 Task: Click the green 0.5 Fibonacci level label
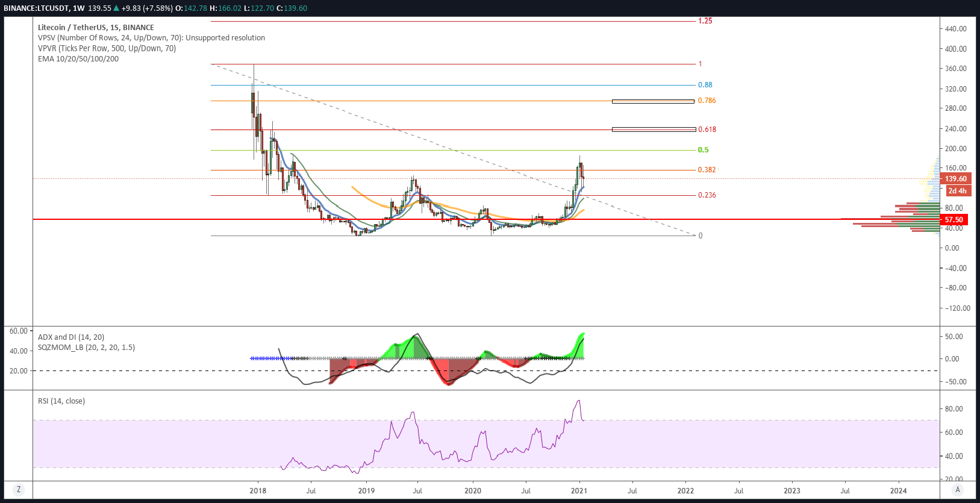click(703, 150)
